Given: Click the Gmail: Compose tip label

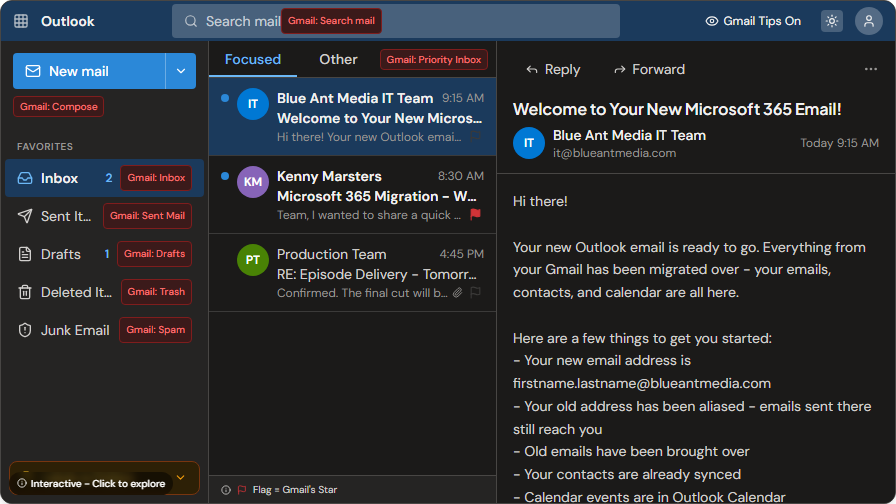Looking at the screenshot, I should click(x=58, y=107).
